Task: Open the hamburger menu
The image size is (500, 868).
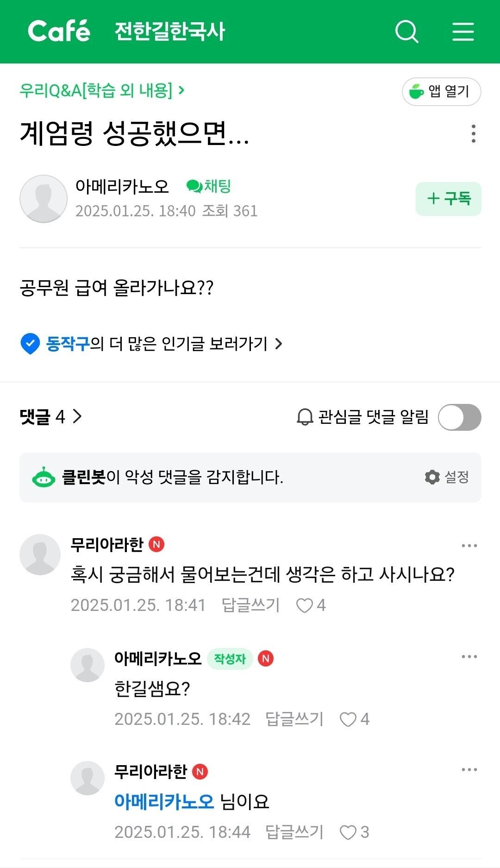Action: (x=462, y=31)
